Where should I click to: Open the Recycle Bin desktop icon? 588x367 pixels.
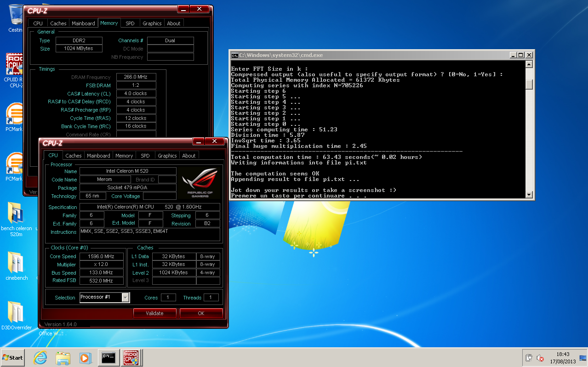point(15,17)
